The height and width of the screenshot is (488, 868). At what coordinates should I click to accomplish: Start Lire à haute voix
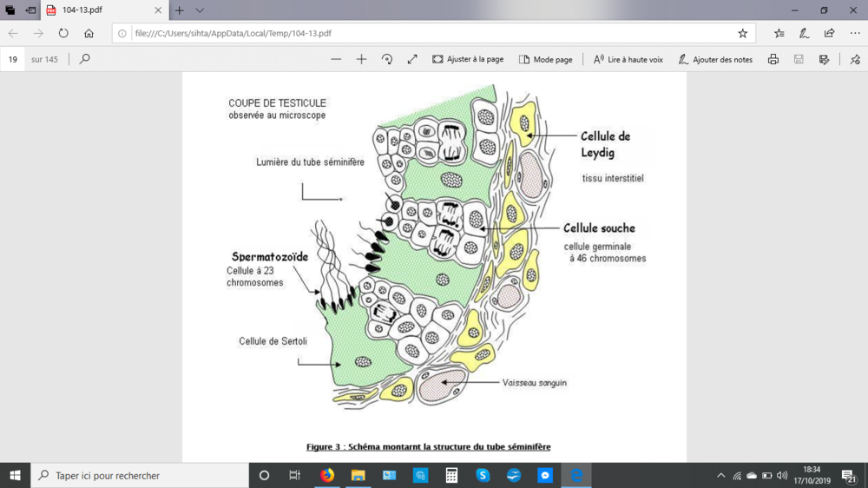pos(628,59)
